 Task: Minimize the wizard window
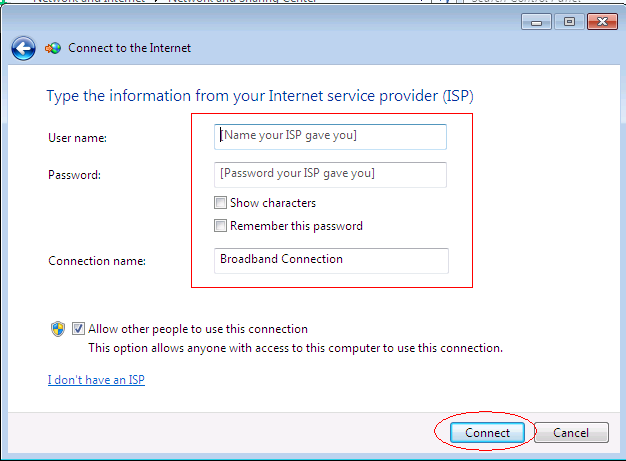pyautogui.click(x=536, y=22)
